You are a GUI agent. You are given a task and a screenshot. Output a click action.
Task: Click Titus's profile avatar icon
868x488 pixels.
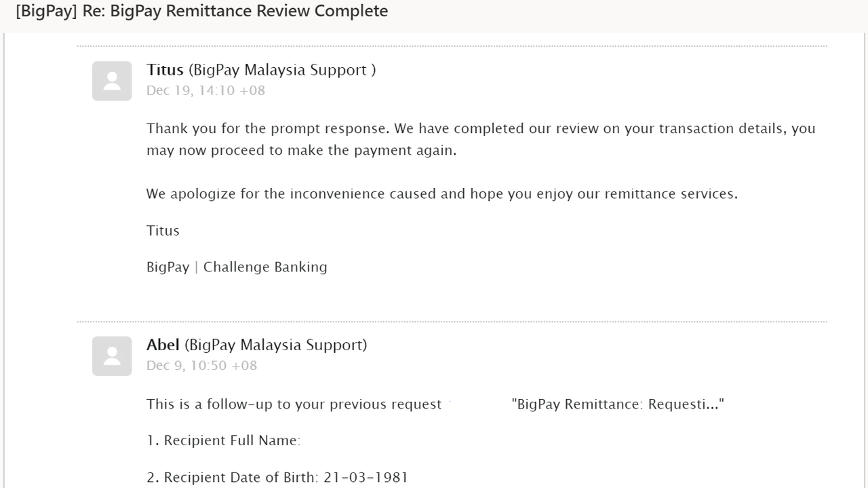tap(112, 81)
